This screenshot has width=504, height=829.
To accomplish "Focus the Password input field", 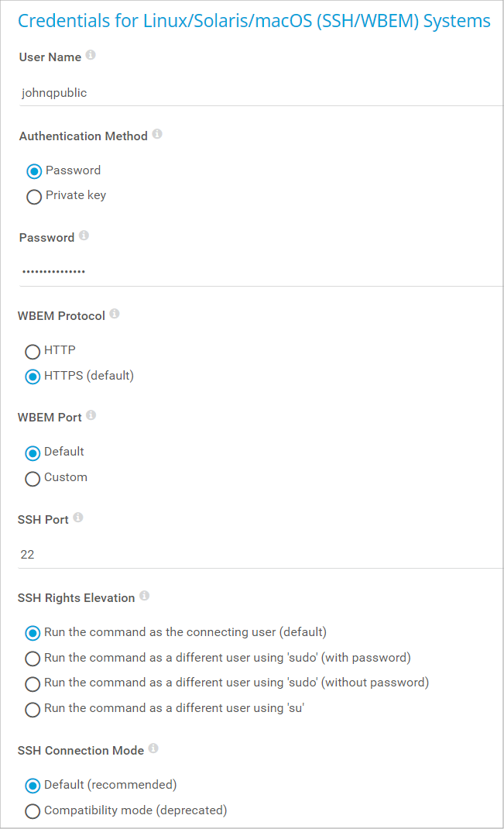I will pos(255,271).
